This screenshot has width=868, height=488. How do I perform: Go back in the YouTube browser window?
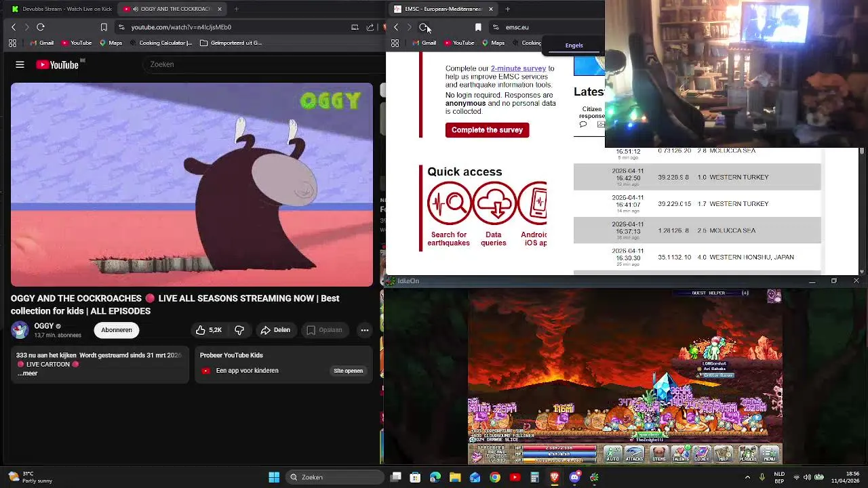click(x=14, y=27)
